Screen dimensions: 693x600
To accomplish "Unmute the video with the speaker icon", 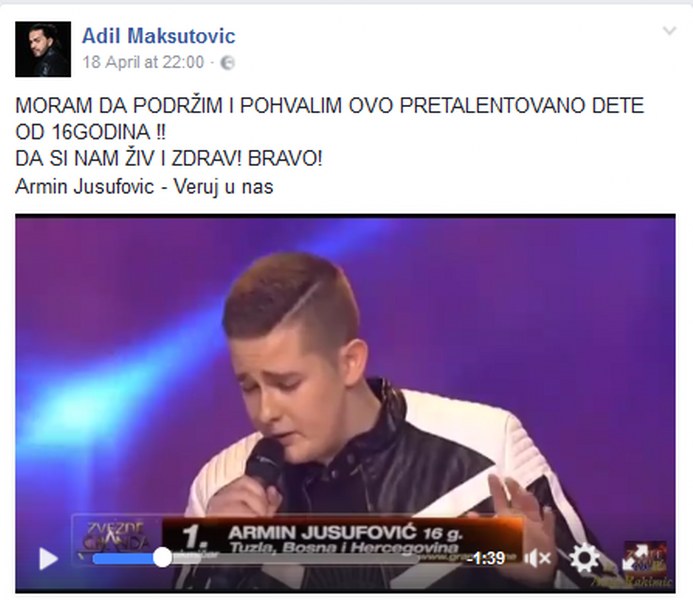I will click(537, 558).
